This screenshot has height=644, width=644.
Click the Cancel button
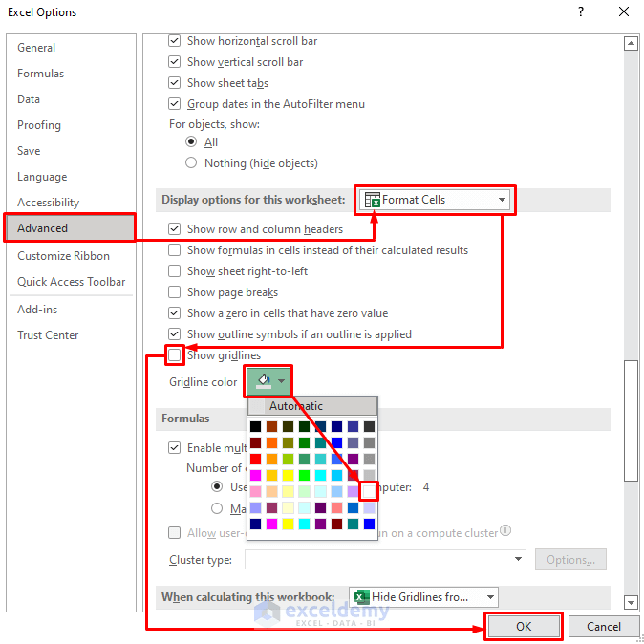click(x=603, y=626)
